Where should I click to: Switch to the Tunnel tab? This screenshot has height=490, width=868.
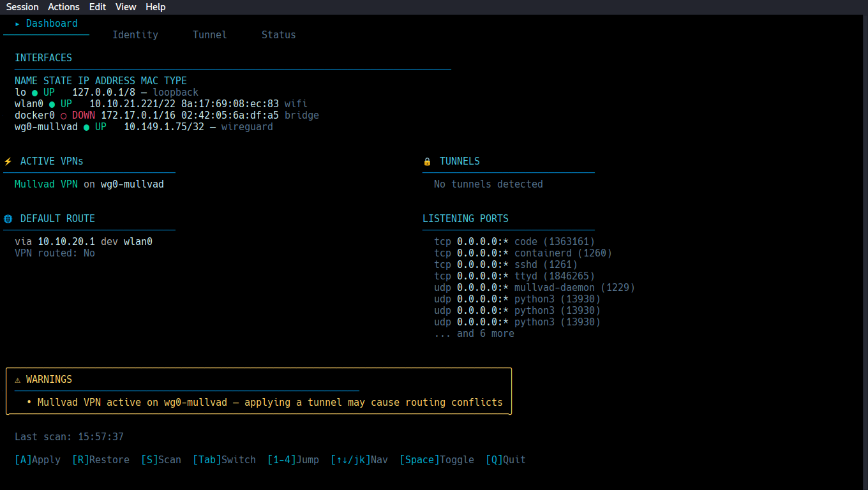click(x=210, y=35)
